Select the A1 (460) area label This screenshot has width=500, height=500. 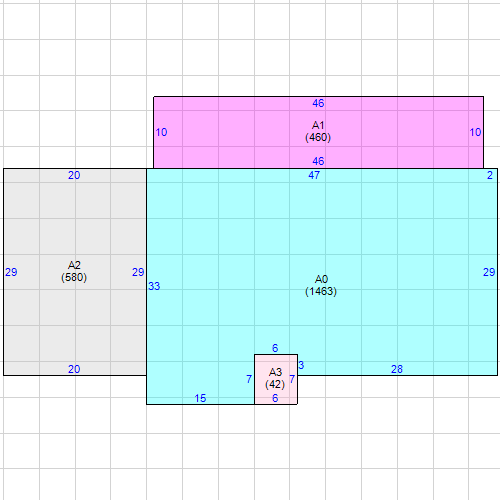coord(318,131)
